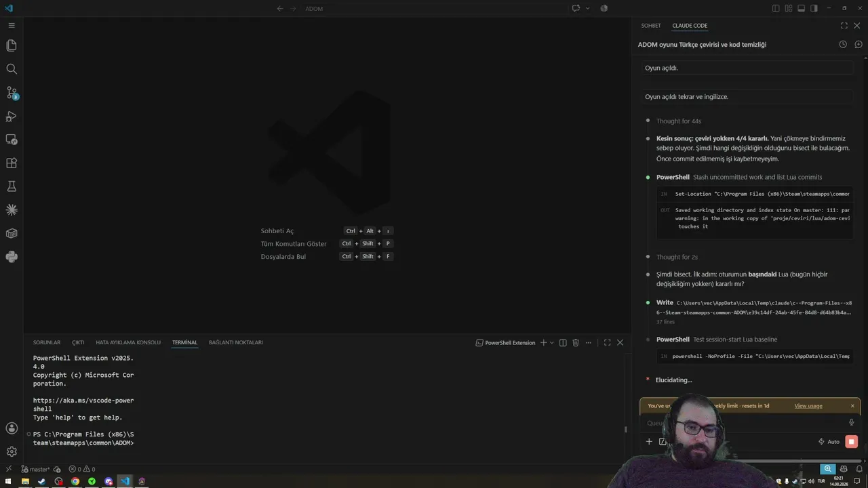Add attachment with the plus button
Screen dimensions: 868x488
pyautogui.click(x=649, y=442)
